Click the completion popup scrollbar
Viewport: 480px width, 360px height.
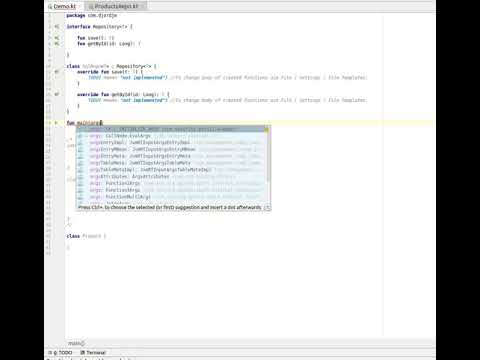(268, 157)
